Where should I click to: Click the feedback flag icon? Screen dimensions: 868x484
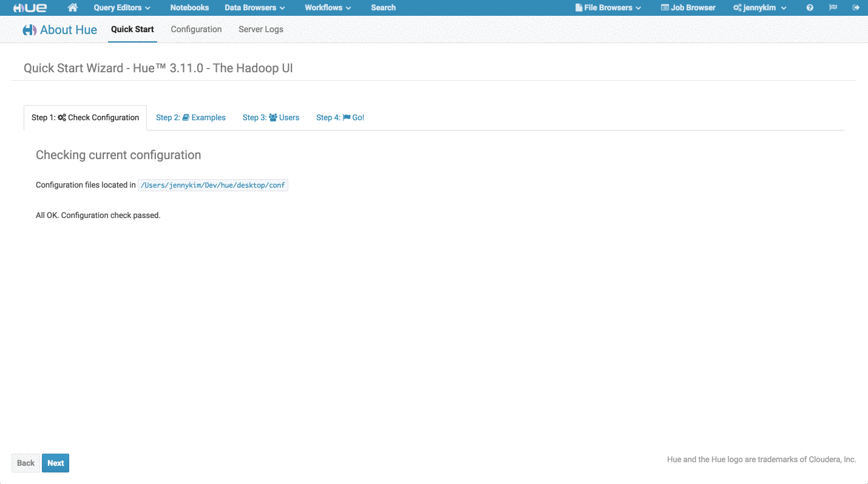[x=833, y=7]
